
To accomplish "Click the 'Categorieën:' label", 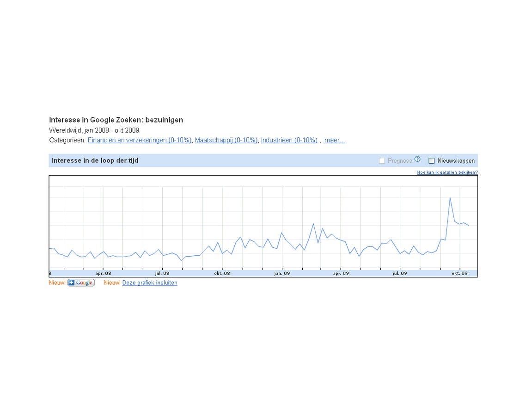I will 67,140.
